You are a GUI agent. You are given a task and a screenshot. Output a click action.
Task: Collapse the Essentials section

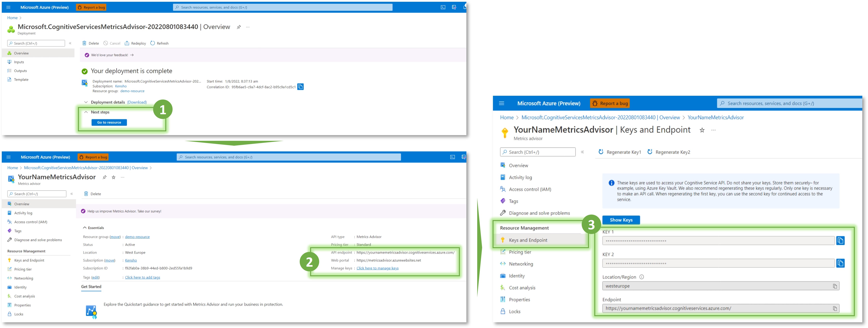point(85,228)
